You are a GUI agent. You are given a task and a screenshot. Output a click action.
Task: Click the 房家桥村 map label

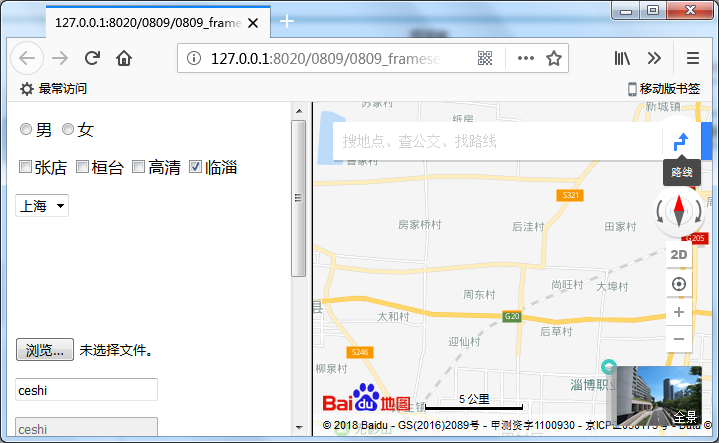pos(419,225)
